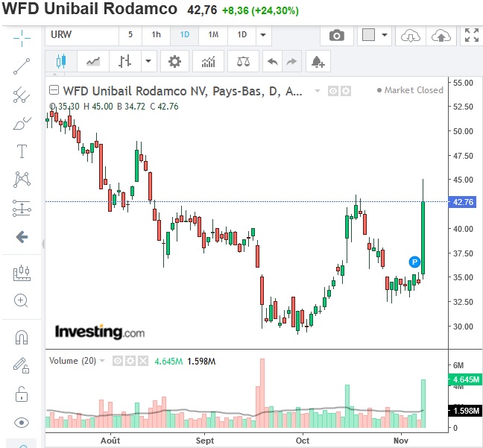
Task: Select the crosshair cursor tool
Action: 22,39
